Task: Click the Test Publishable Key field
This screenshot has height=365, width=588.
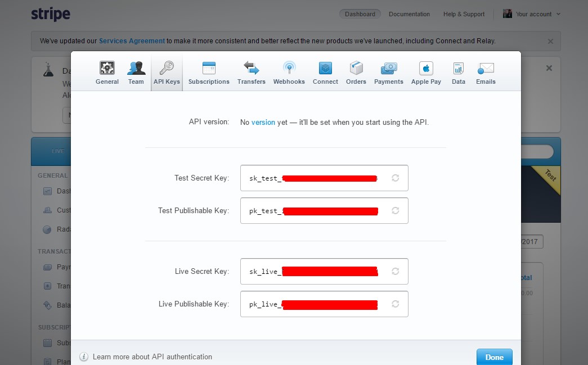Action: 324,210
